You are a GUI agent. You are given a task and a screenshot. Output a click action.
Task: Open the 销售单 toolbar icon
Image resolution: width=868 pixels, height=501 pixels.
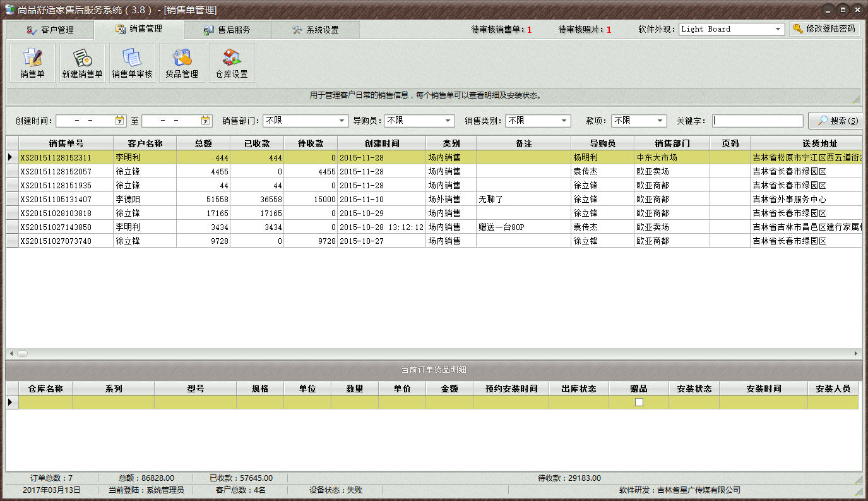32,63
